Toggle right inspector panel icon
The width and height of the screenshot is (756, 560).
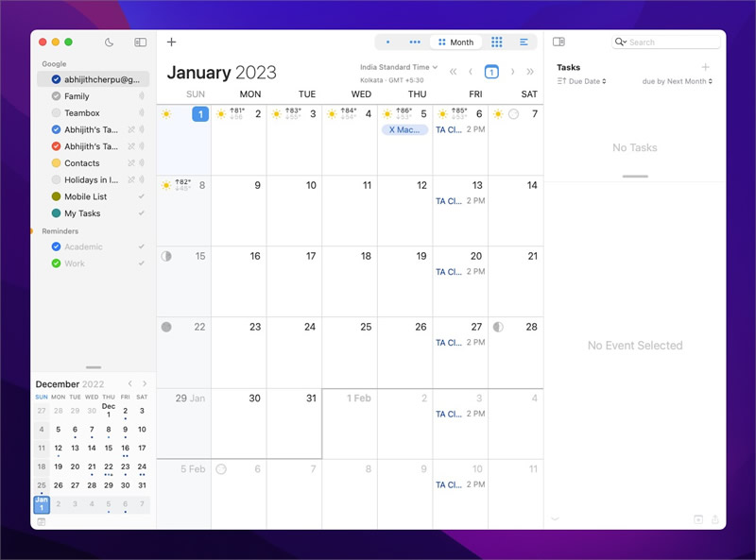(x=558, y=42)
